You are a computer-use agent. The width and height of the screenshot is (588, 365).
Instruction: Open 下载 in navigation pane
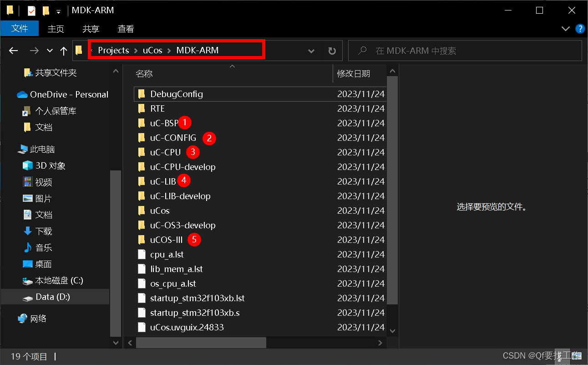(44, 231)
